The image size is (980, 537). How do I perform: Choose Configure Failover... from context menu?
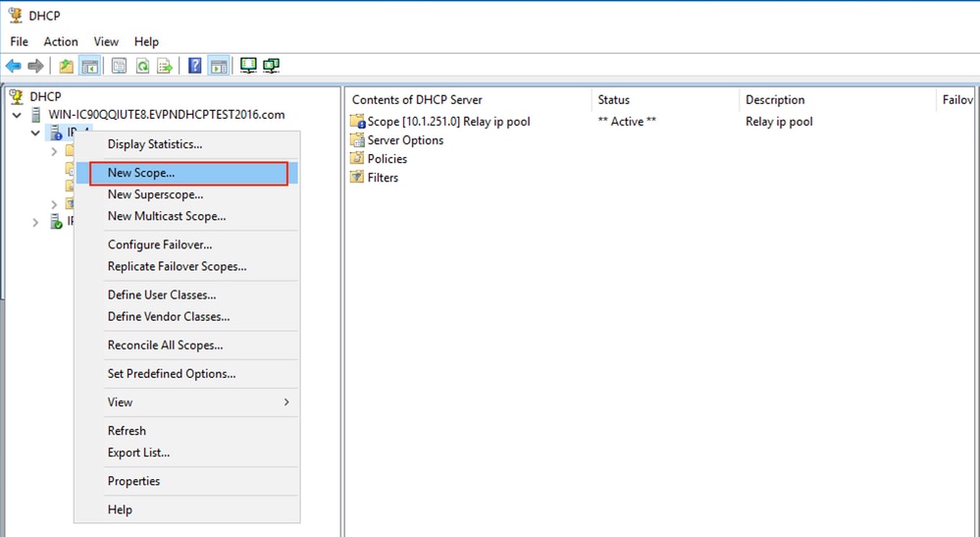pyautogui.click(x=186, y=244)
